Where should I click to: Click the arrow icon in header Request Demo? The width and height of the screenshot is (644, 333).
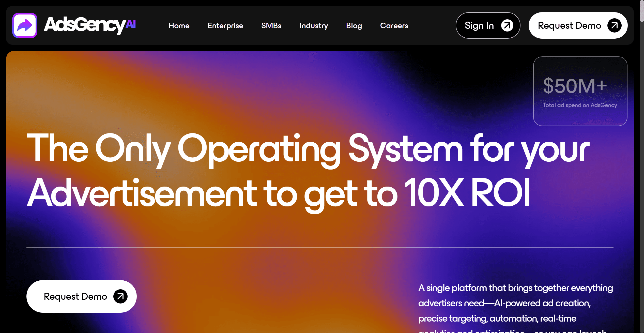[614, 25]
